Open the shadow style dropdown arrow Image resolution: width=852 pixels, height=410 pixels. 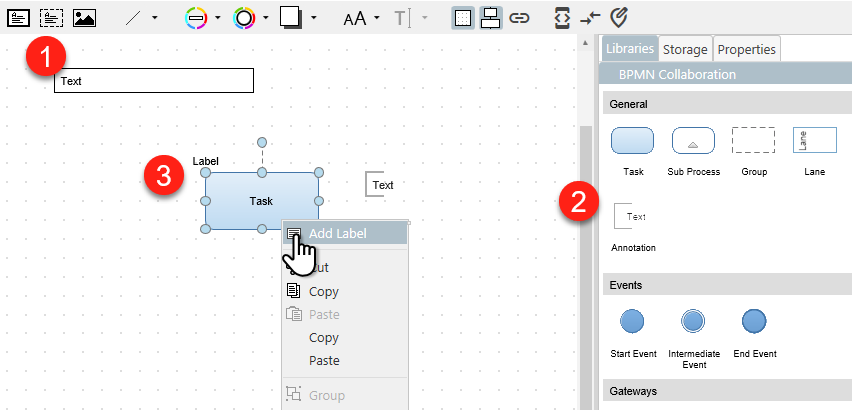(314, 18)
